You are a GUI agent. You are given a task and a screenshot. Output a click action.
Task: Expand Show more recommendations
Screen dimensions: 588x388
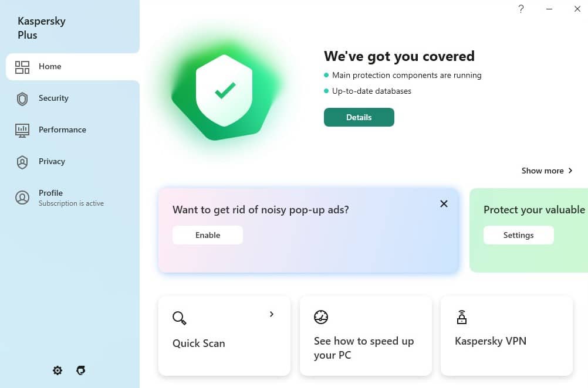click(x=546, y=171)
